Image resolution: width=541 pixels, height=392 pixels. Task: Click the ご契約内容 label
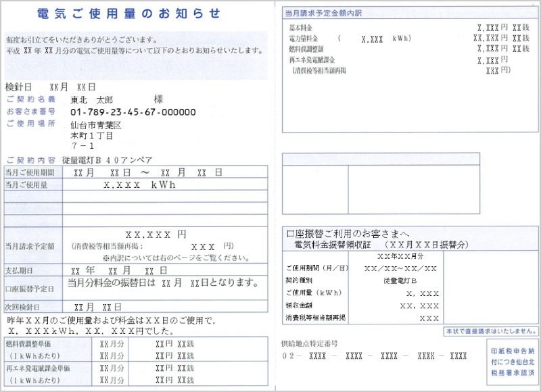[31, 160]
